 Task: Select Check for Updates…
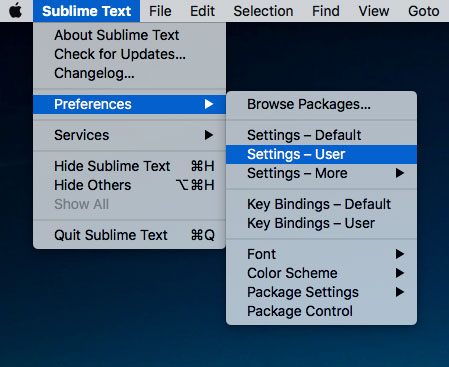point(129,54)
